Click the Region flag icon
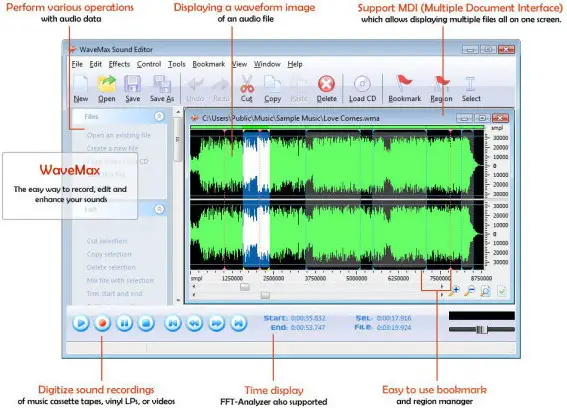Viewport: 567px width, 408px height. pyautogui.click(x=442, y=84)
